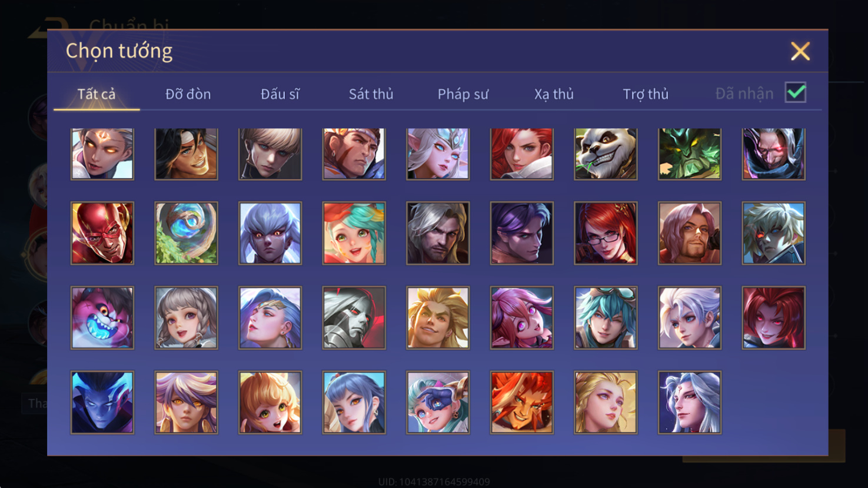This screenshot has width=868, height=488.
Task: Toggle the Đã nhận checkbox
Action: (x=796, y=92)
